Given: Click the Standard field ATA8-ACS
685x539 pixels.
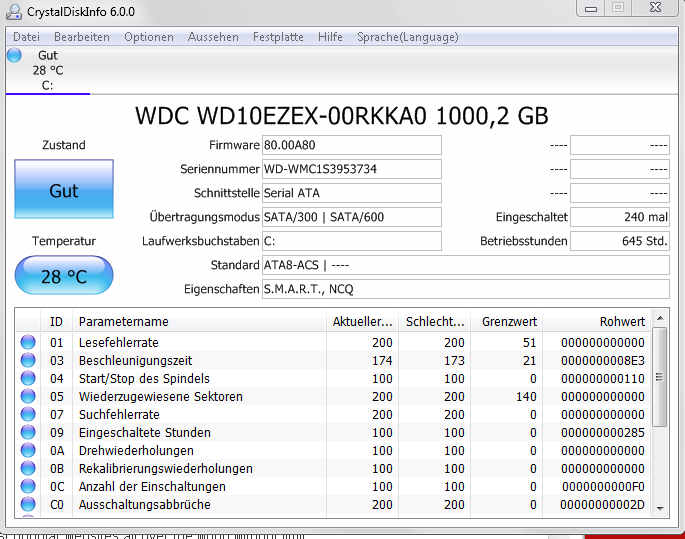Looking at the screenshot, I should [x=466, y=265].
